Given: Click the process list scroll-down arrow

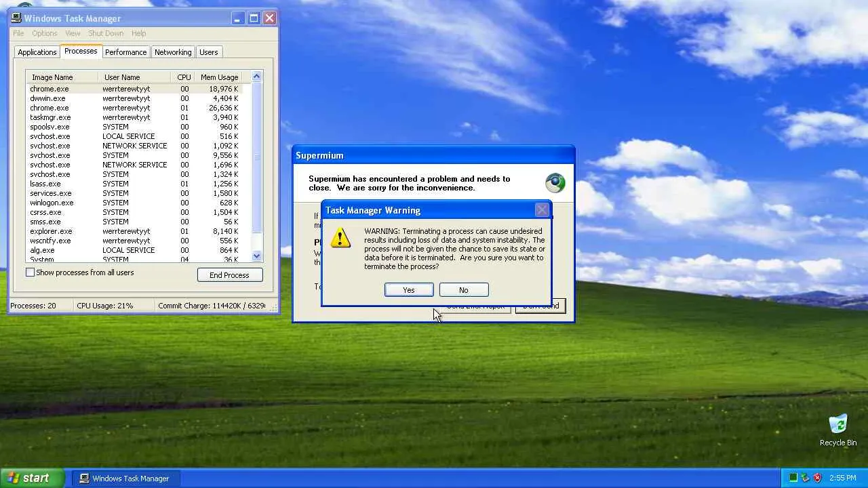Looking at the screenshot, I should click(x=256, y=256).
